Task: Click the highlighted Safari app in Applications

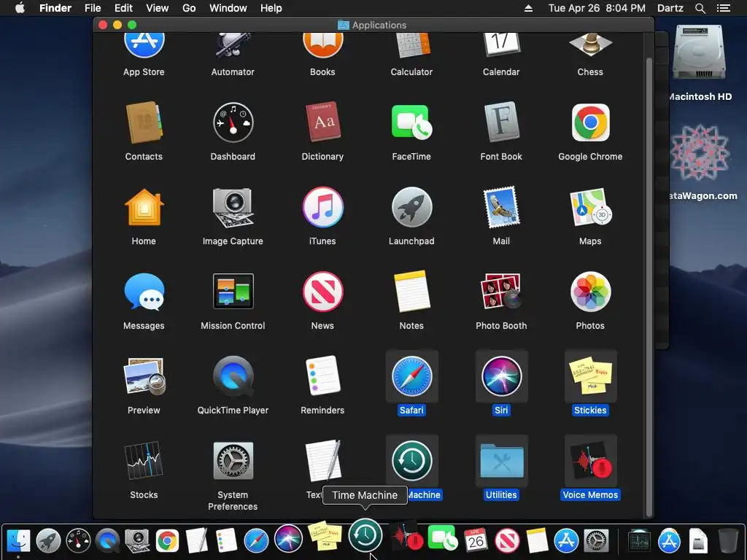Action: click(x=411, y=376)
